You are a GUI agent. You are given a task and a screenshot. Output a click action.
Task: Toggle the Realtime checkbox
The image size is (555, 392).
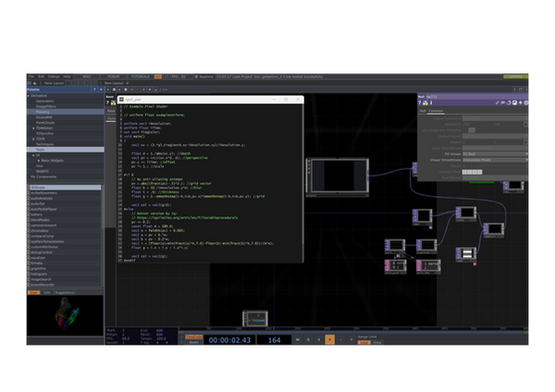coord(196,77)
